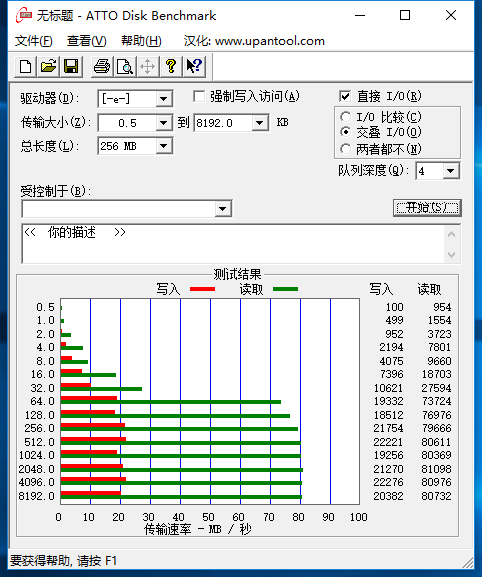
Task: Click the 测试结果 group title
Action: point(237,275)
